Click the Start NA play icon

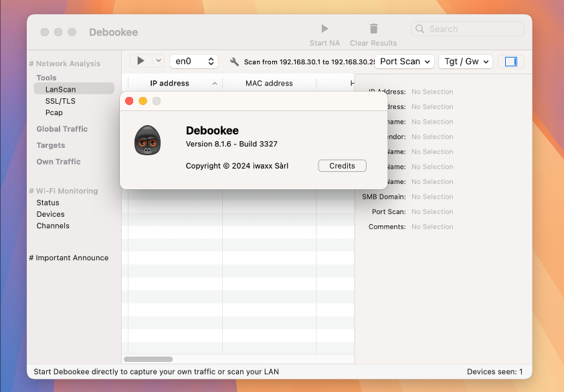pyautogui.click(x=324, y=29)
